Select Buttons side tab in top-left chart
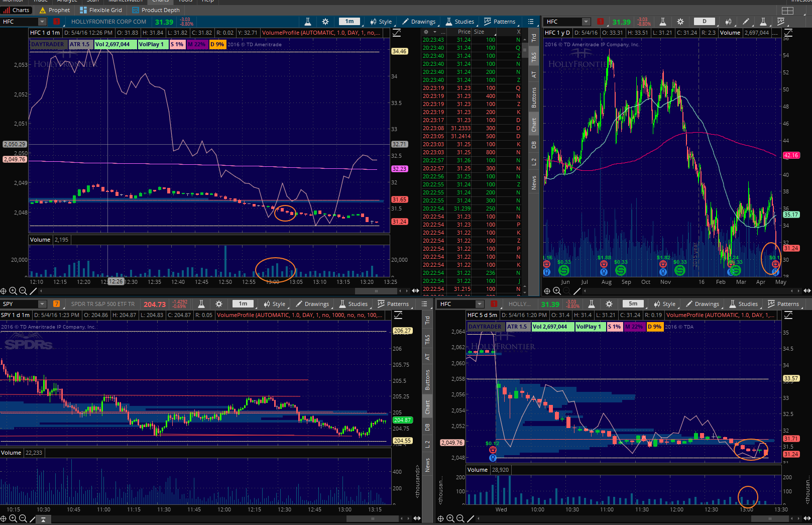Viewport: 812px width, 525px height. tap(534, 97)
